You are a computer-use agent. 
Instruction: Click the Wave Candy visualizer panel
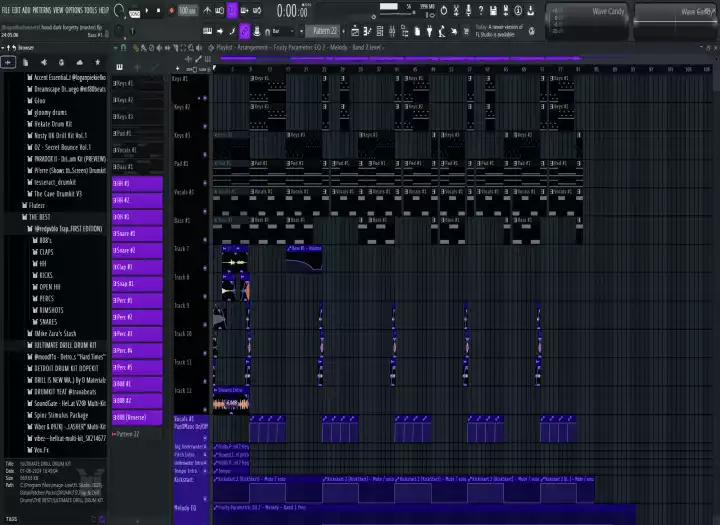pyautogui.click(x=608, y=12)
